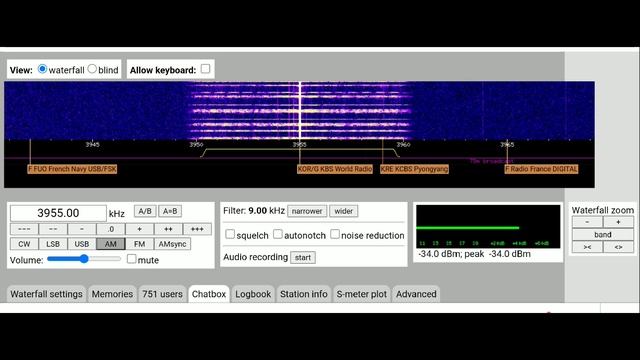
Task: Click the .0 round frequency button
Action: click(x=111, y=229)
